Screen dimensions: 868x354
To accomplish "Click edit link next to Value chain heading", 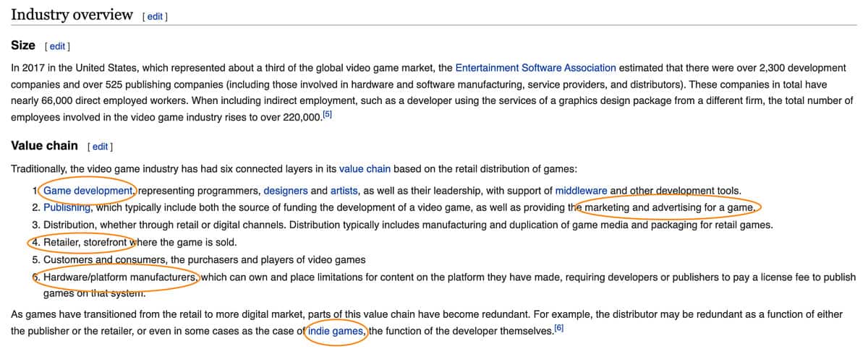I will point(100,147).
